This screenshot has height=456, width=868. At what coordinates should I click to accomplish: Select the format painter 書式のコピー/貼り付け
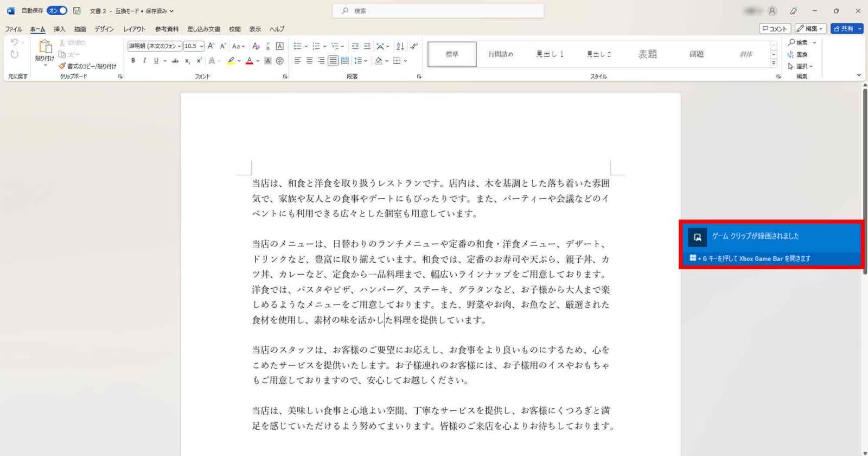pos(87,66)
